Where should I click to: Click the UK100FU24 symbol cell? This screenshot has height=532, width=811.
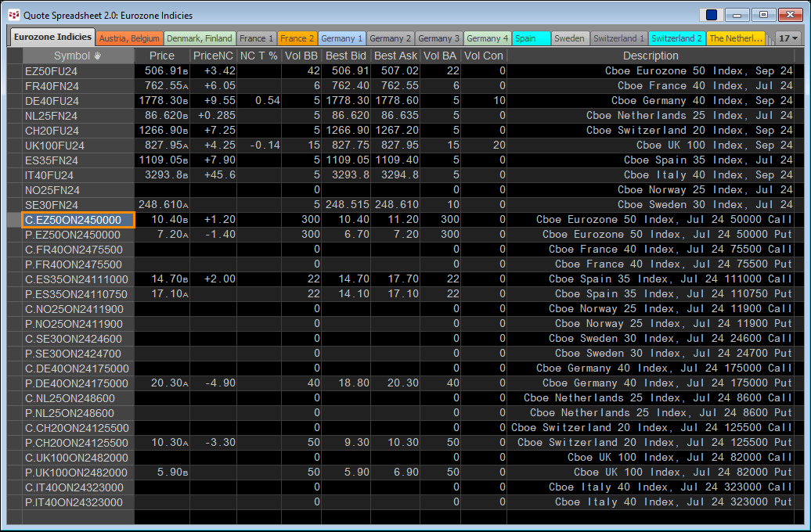78,146
